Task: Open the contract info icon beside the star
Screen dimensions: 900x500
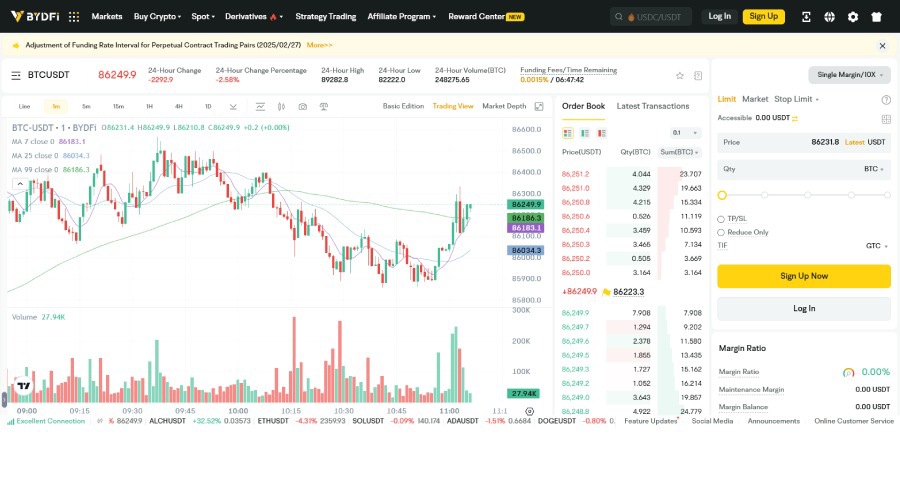Action: 698,76
